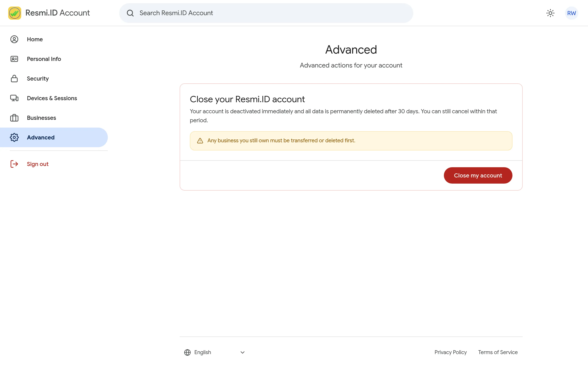Click the Advanced gear icon

click(x=14, y=138)
